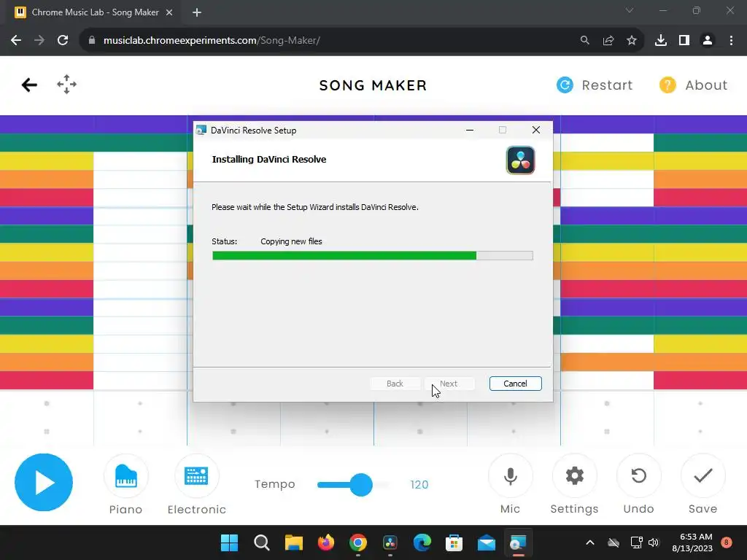Bookmark this page with the star
The image size is (747, 560).
coord(632,41)
